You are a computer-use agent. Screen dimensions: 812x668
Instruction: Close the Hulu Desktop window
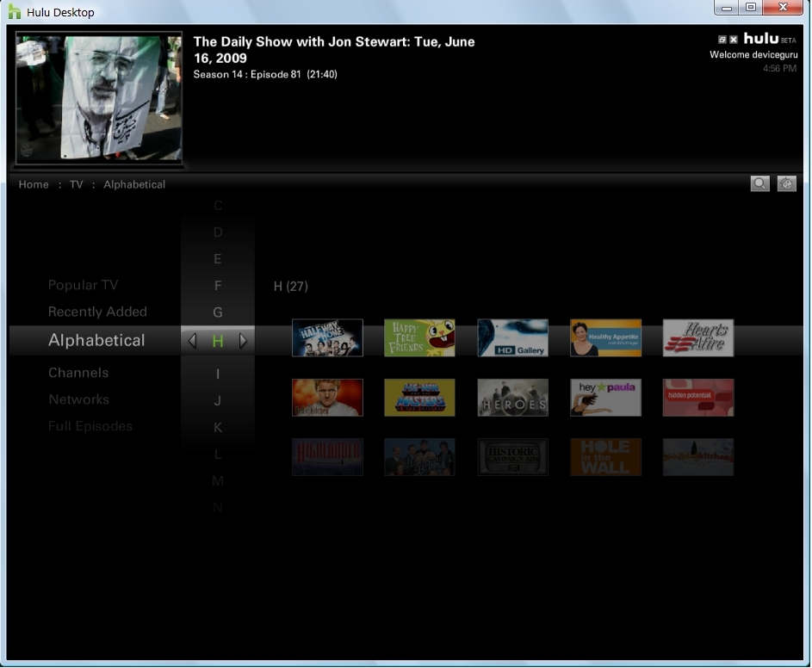(x=783, y=8)
